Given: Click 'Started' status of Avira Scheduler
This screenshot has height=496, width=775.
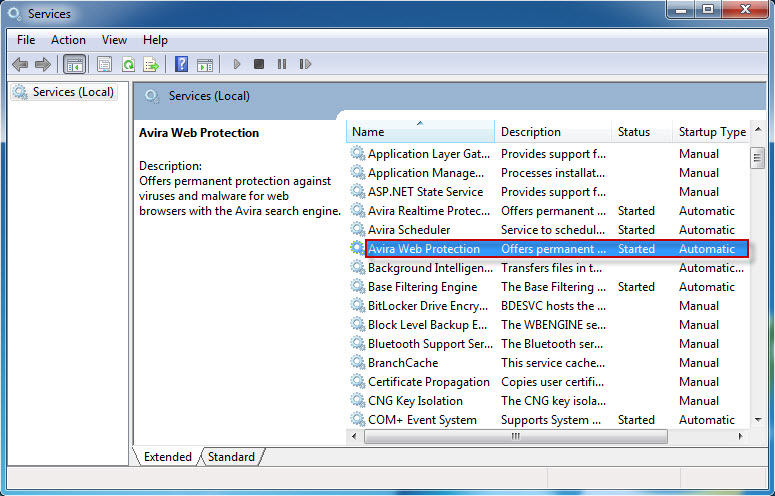Looking at the screenshot, I should point(636,230).
